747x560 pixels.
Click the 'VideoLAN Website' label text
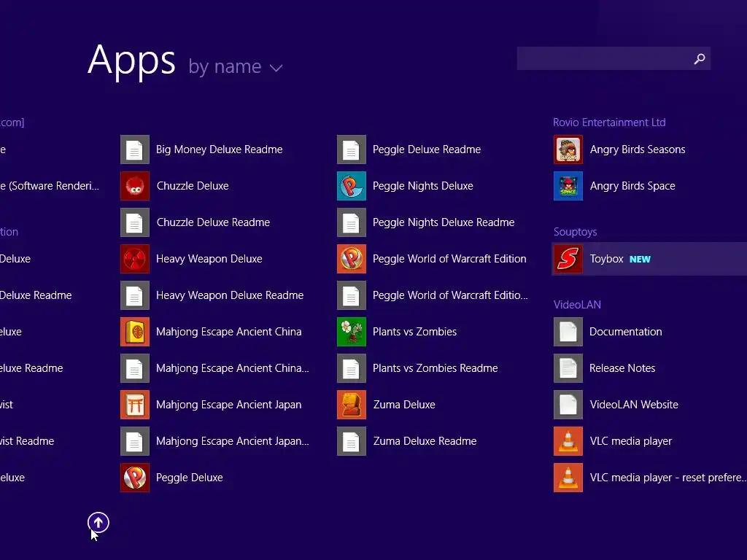[x=634, y=405]
